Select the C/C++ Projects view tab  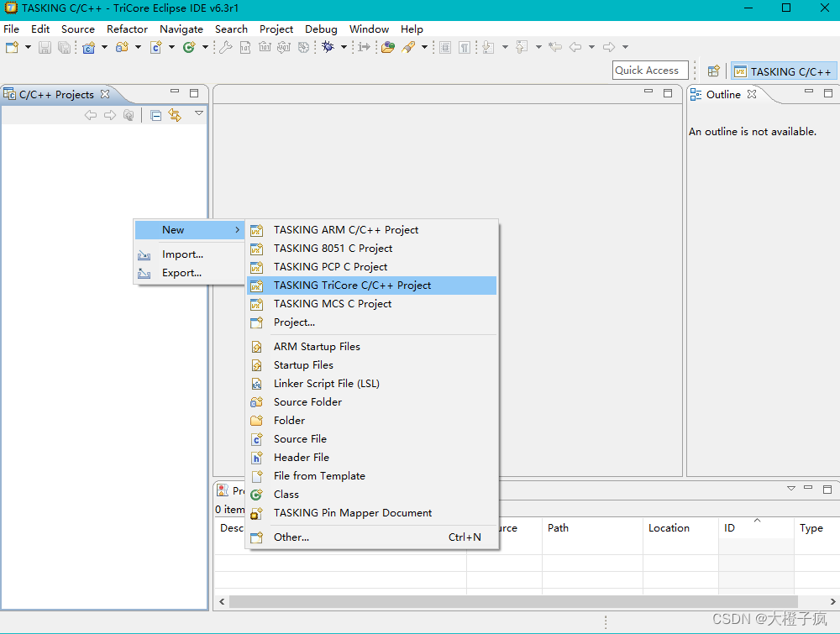coord(55,95)
